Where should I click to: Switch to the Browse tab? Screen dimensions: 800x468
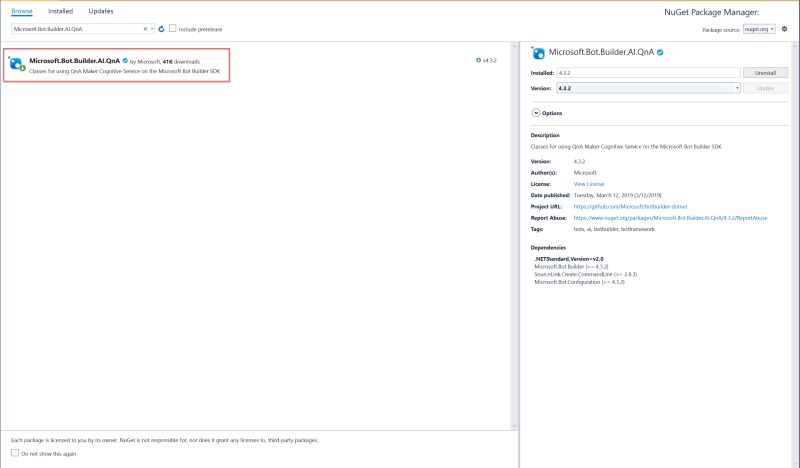click(x=22, y=11)
